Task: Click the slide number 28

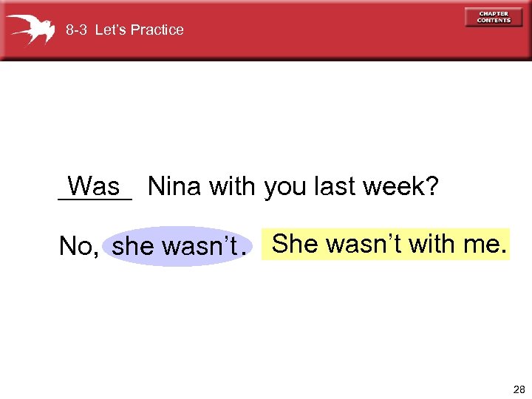Action: (x=519, y=389)
